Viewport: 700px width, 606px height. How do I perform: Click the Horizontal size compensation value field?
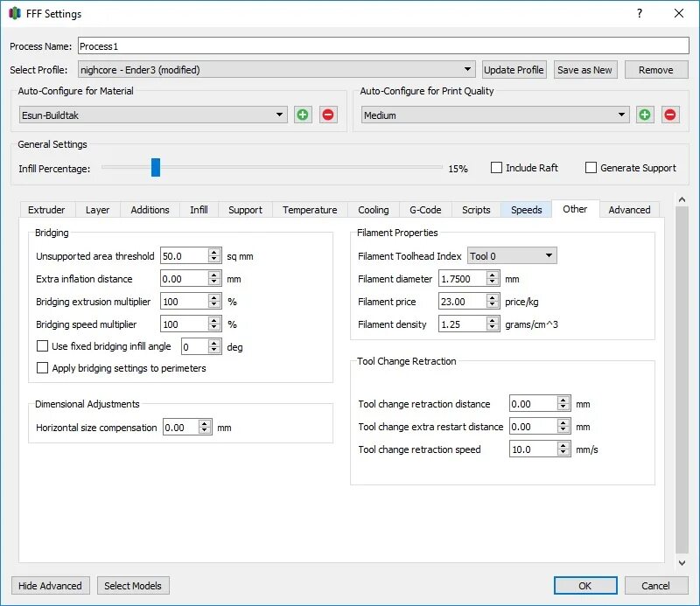(181, 427)
